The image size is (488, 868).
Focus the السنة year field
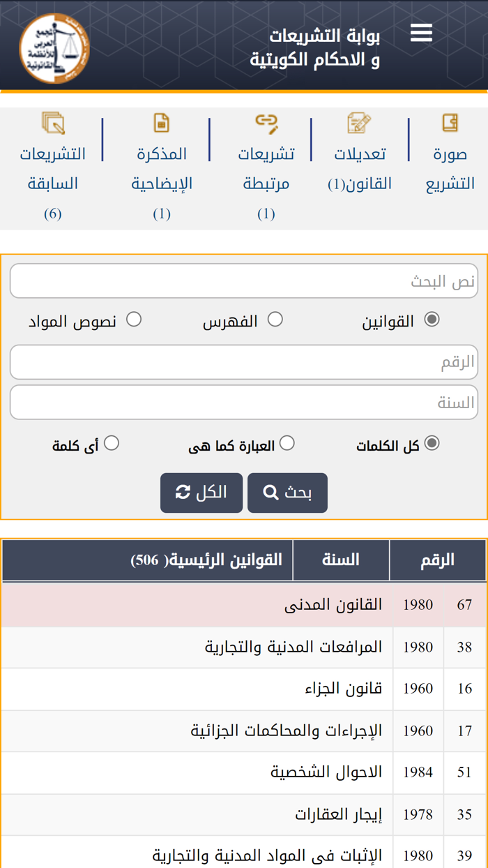pyautogui.click(x=244, y=402)
